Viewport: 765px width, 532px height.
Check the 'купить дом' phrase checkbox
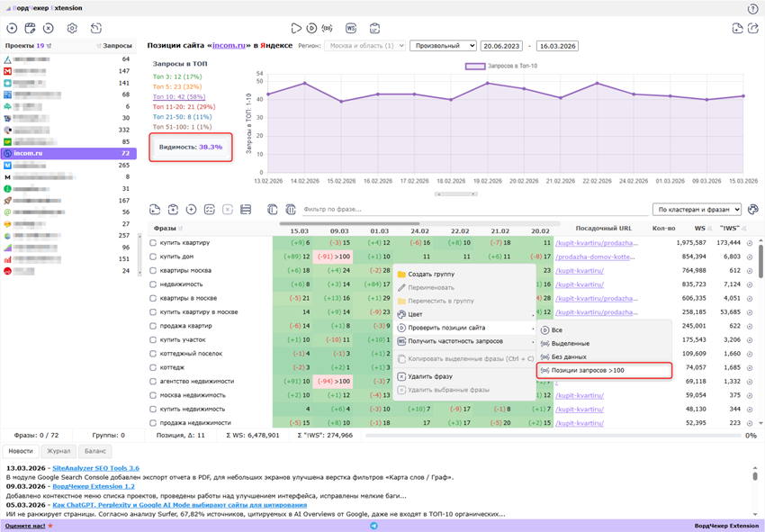pos(154,257)
